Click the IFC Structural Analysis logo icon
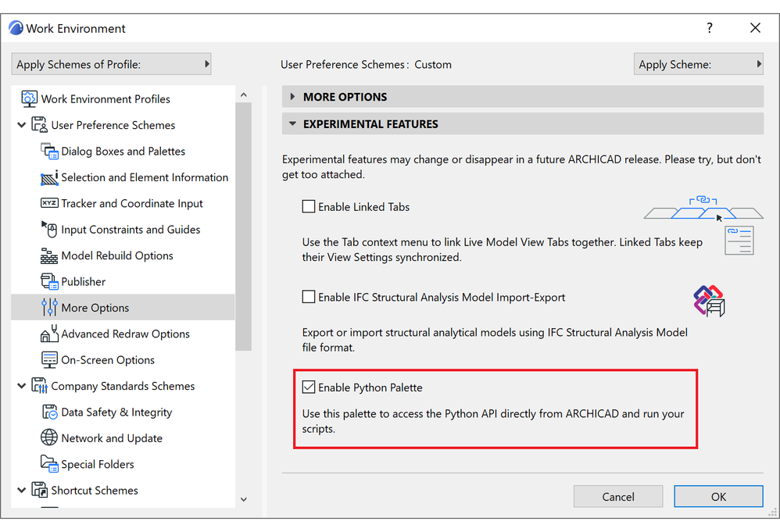 (x=710, y=300)
